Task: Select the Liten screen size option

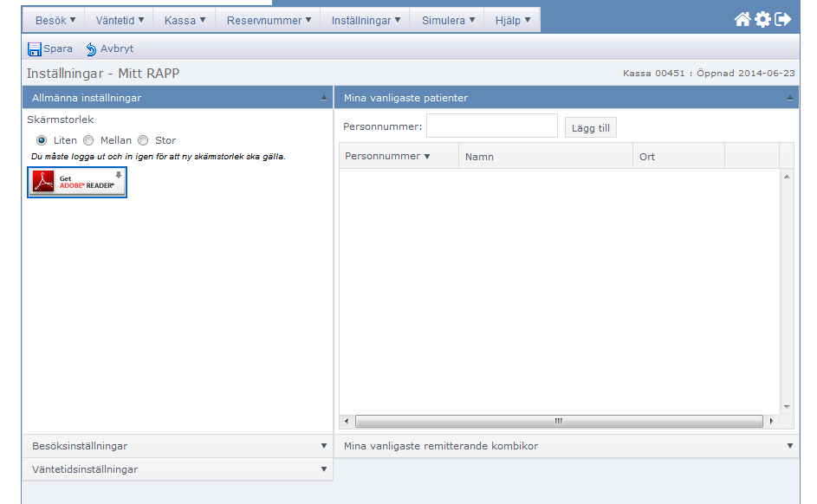Action: (42, 140)
